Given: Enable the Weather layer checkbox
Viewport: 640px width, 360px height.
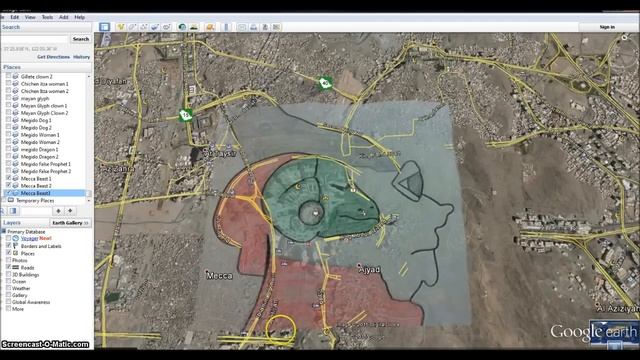Looking at the screenshot, I should pyautogui.click(x=8, y=288).
